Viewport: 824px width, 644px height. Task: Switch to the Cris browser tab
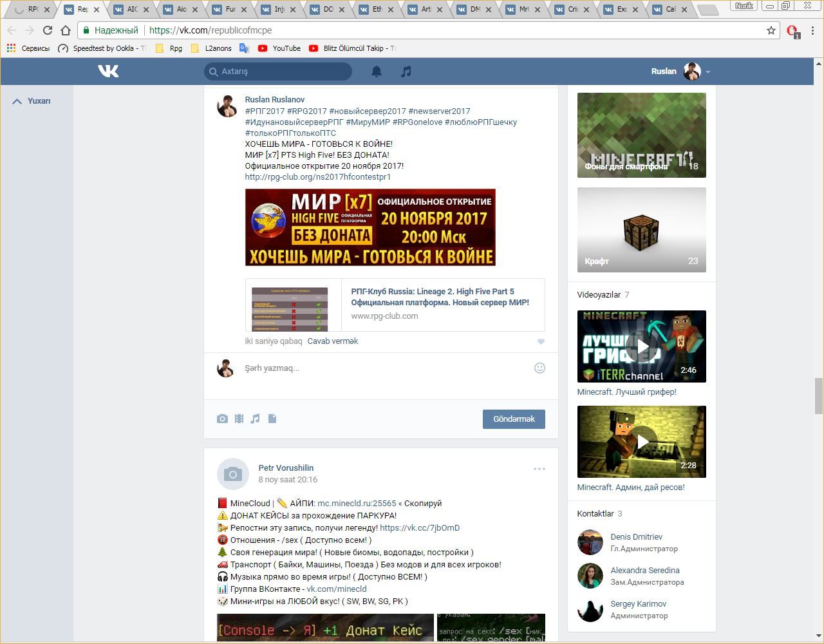pyautogui.click(x=572, y=10)
